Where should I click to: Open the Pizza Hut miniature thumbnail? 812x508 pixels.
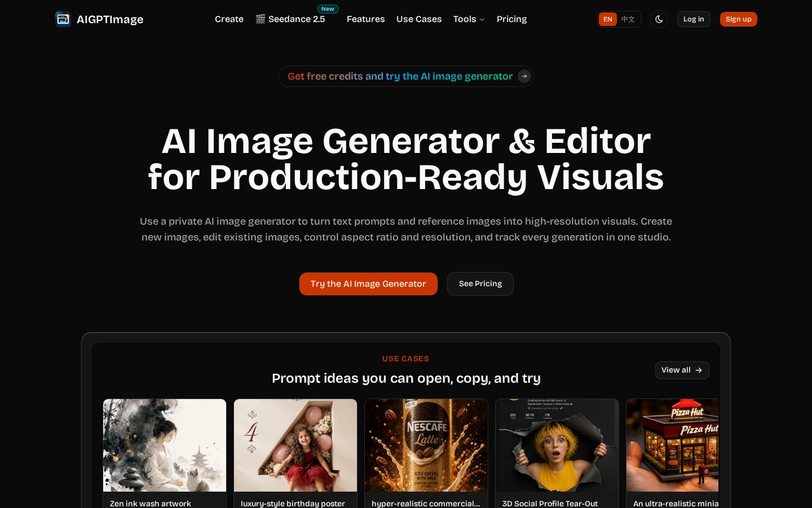(x=673, y=445)
